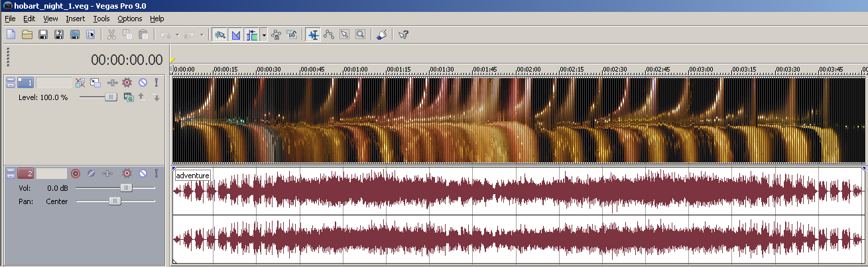Toggle Ignore Event Grouping
This screenshot has height=267, width=868.
(x=292, y=34)
